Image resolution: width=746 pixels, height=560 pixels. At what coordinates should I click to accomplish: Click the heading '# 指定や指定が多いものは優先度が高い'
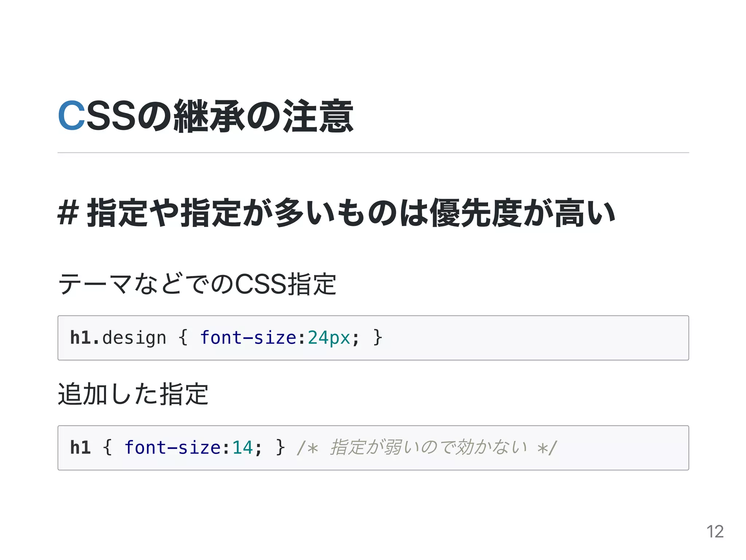(x=336, y=213)
